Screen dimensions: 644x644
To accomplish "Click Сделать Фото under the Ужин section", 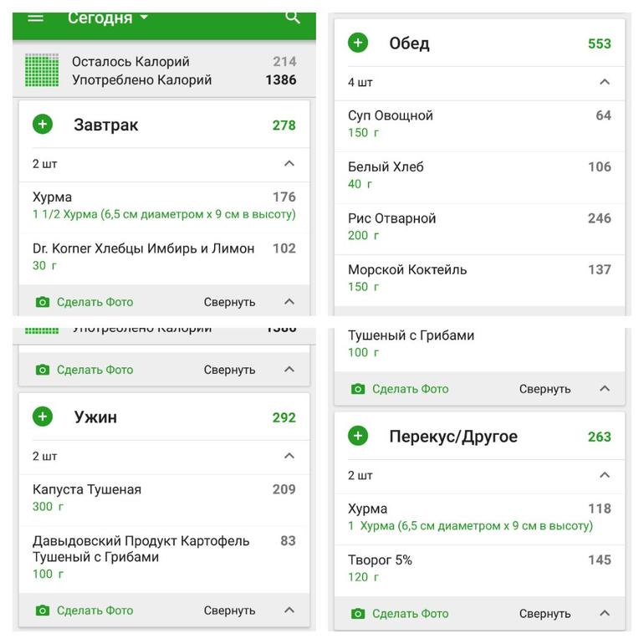I will [x=95, y=611].
